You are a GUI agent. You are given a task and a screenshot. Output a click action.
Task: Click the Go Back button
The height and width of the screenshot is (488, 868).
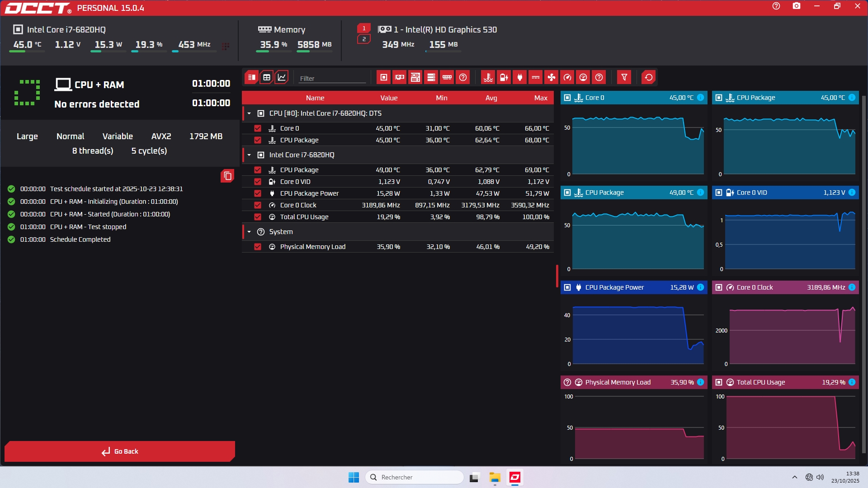pyautogui.click(x=120, y=451)
